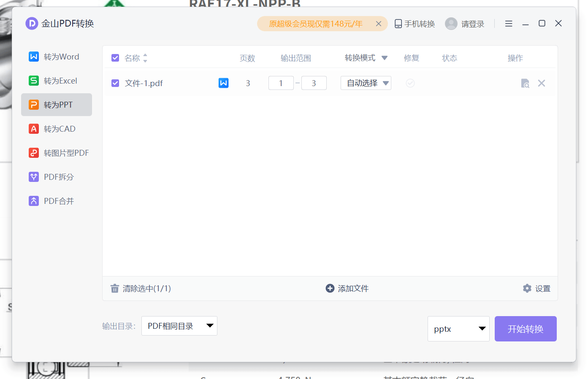Screen dimensions: 588x379
Task: Click 请登录 to sign in
Action: [473, 24]
